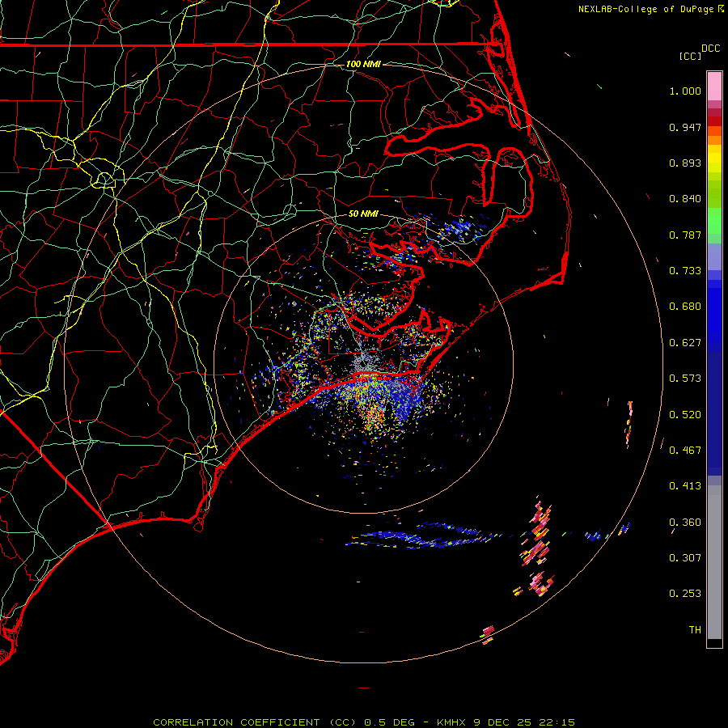Pick the bright green swatch above 0.787
The width and height of the screenshot is (728, 728).
click(x=714, y=221)
